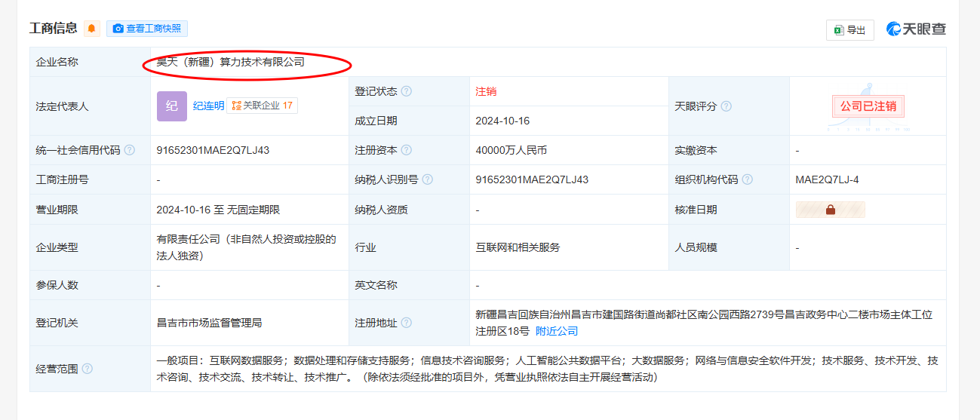
Task: Click the 参保人数 label cell
Action: tap(91, 285)
